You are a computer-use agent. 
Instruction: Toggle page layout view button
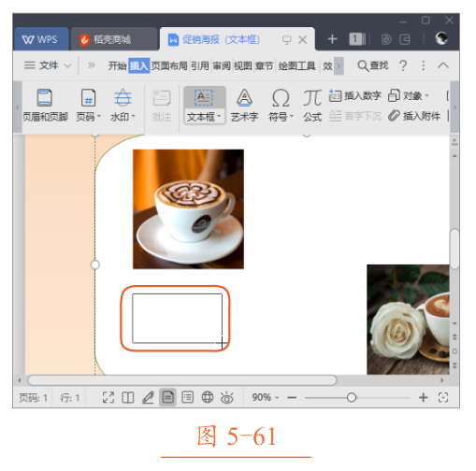pyautogui.click(x=167, y=397)
